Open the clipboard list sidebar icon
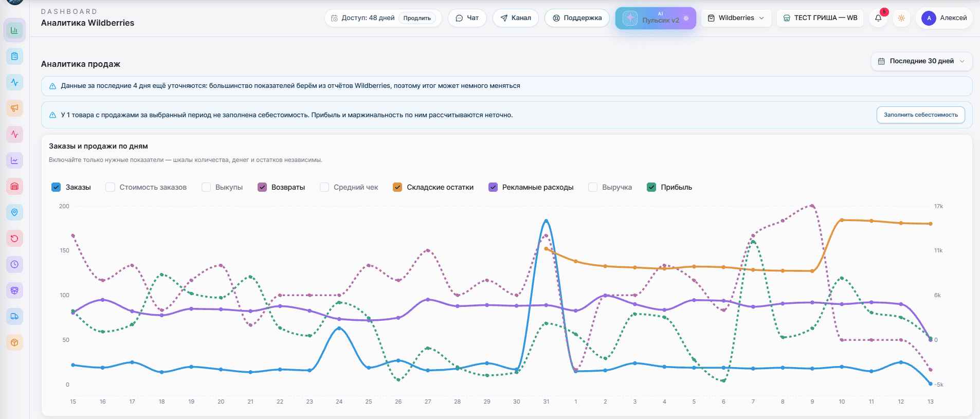Screen dimensions: 980x419 14,56
